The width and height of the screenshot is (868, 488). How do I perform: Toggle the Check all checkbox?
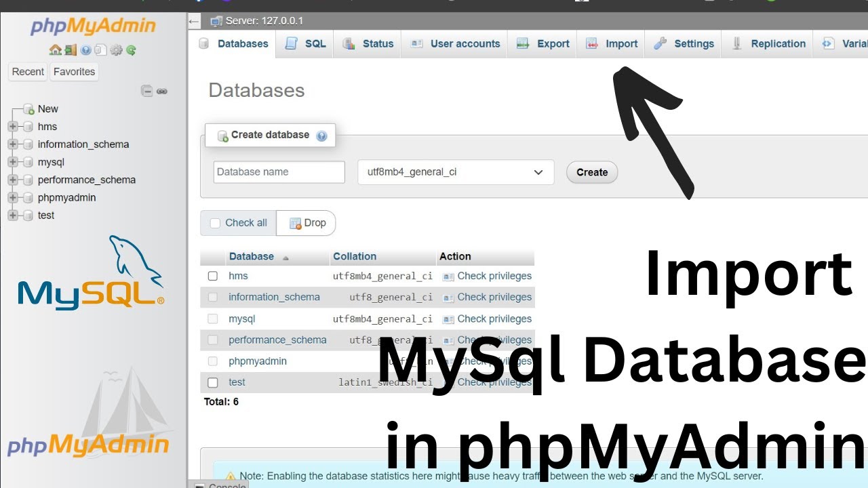215,223
